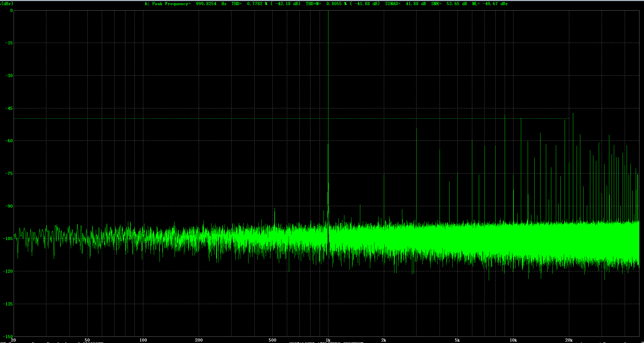Screen dimensions: 644x343
Task: Click the 20 Hz frequency axis label
Action: (x=13, y=340)
